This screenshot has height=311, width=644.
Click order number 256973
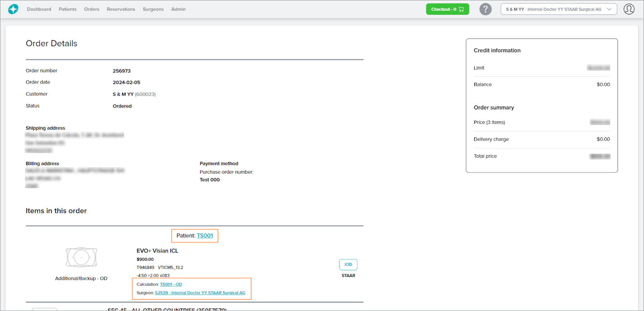click(121, 71)
